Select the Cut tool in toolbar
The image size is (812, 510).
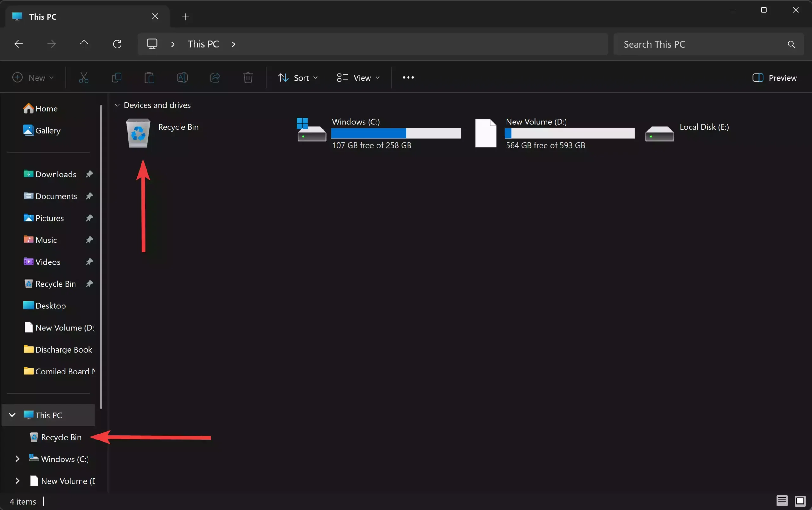pos(84,77)
